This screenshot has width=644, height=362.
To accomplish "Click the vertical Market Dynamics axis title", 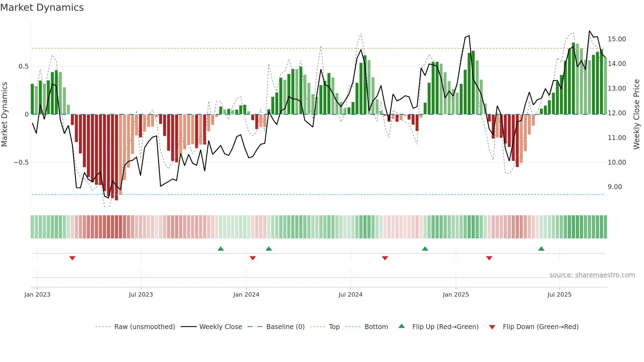I will coord(4,114).
